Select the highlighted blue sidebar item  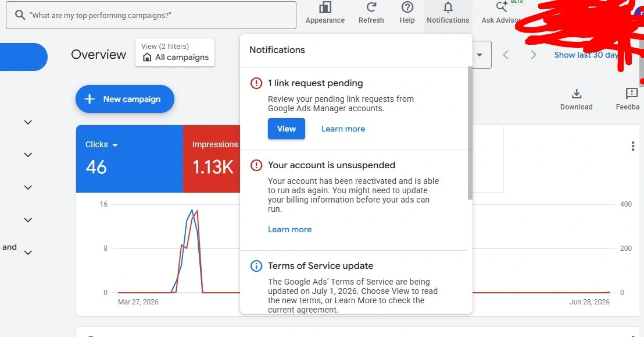(23, 57)
